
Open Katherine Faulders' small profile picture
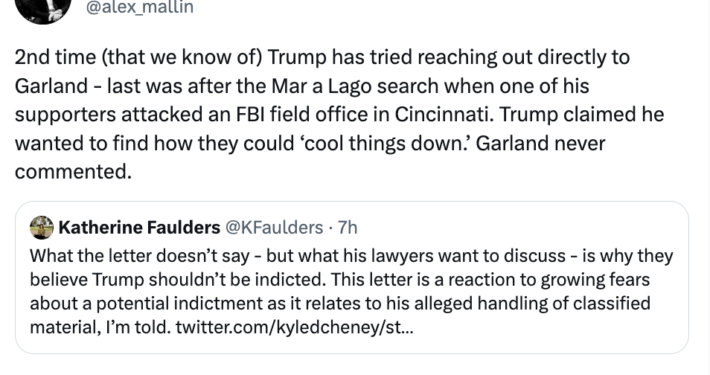click(42, 227)
